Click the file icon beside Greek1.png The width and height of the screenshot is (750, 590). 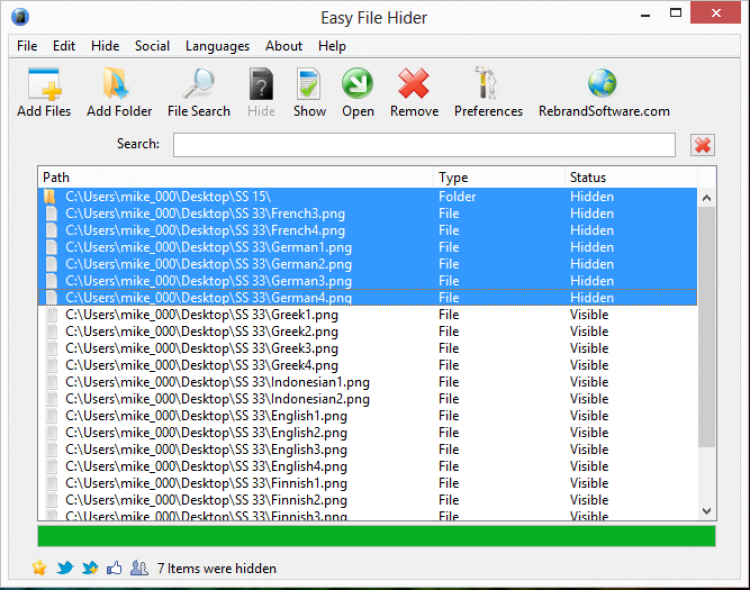(x=51, y=315)
